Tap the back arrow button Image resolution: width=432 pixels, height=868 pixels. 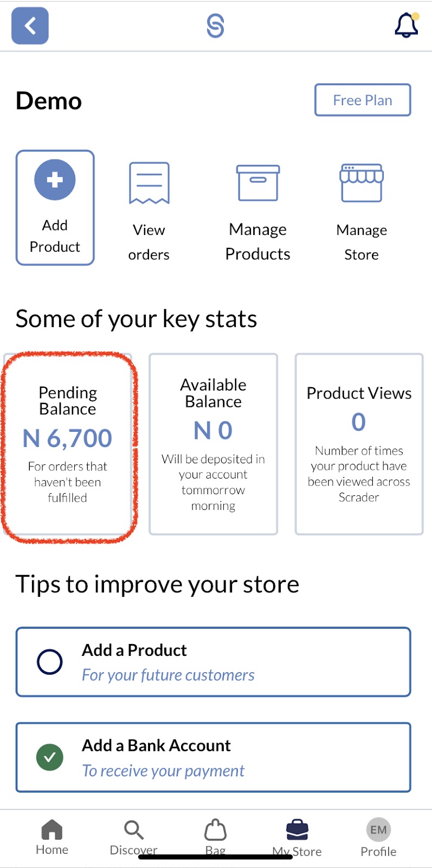[x=30, y=25]
